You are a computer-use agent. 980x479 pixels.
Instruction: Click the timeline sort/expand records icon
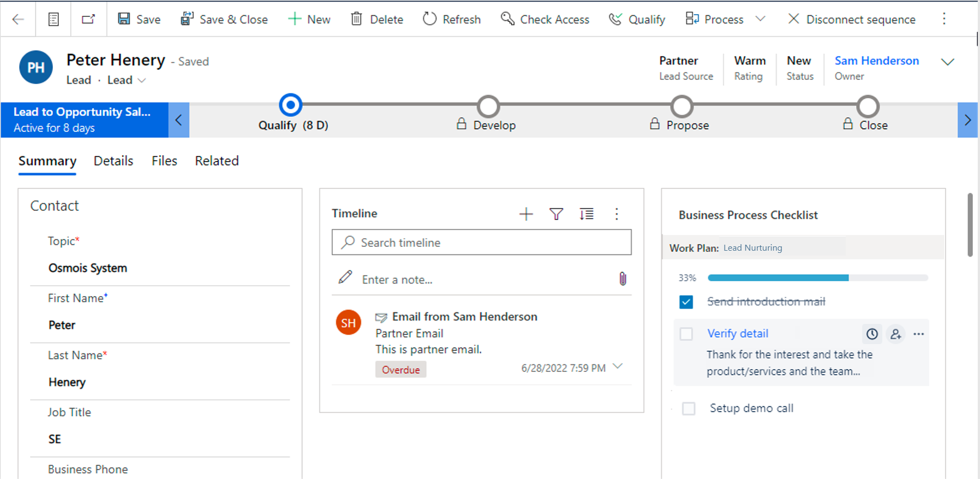tap(587, 214)
